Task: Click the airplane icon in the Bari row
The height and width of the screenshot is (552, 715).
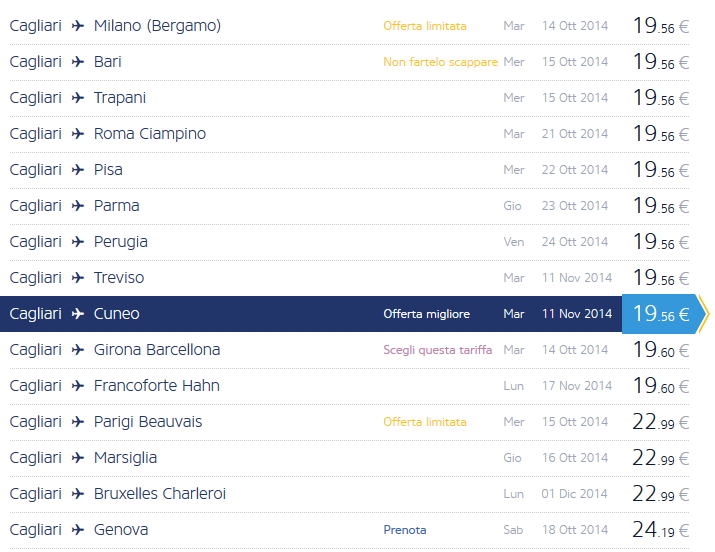Action: point(78,62)
